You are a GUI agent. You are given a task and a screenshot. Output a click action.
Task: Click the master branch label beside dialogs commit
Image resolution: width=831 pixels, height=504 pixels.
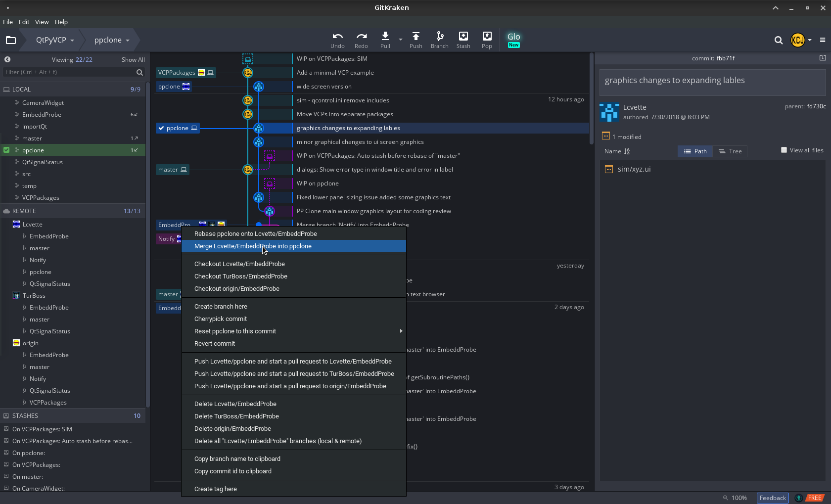(173, 170)
